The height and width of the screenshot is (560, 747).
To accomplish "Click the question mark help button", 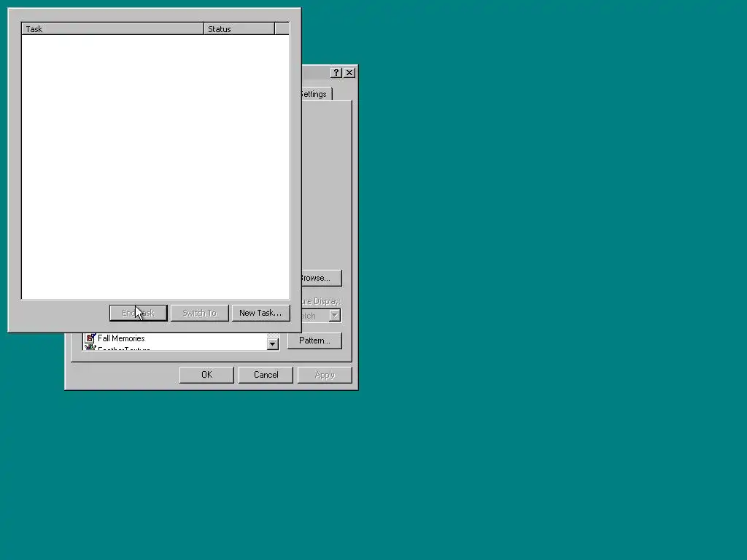I will coord(336,72).
